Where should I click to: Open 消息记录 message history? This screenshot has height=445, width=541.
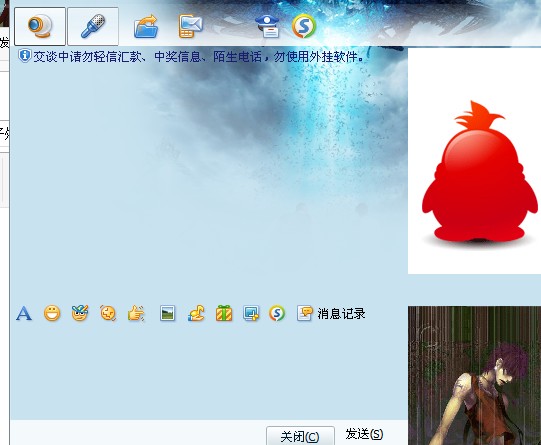(341, 314)
